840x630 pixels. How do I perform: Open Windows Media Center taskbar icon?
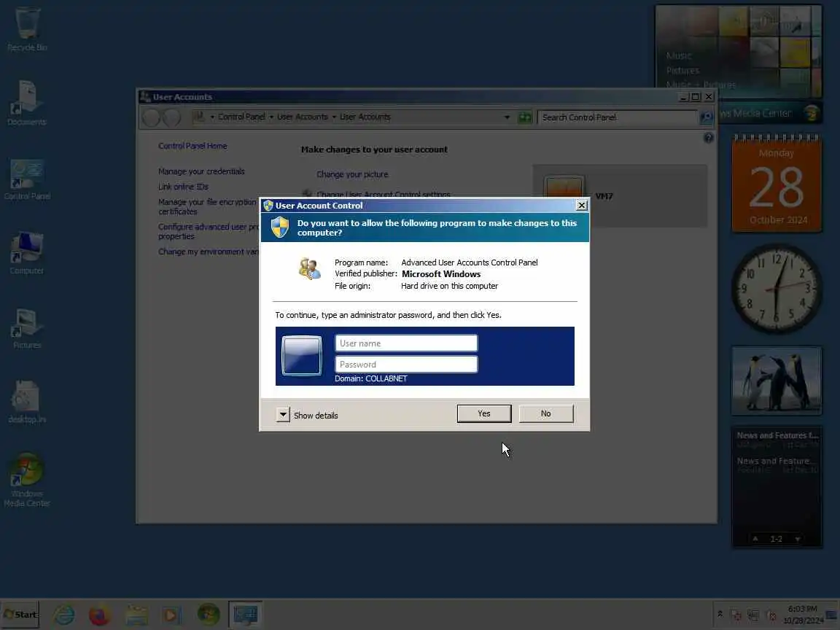tap(209, 615)
